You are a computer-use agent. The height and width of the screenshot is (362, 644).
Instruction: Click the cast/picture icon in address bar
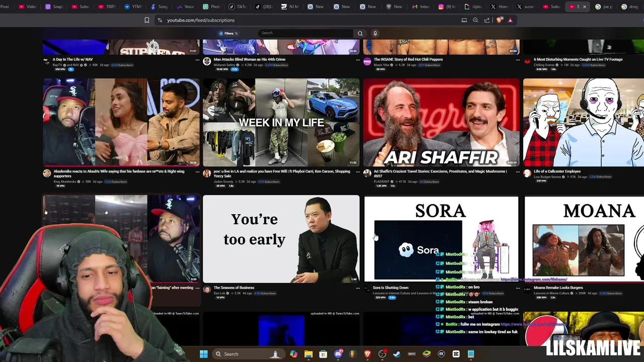(x=464, y=20)
